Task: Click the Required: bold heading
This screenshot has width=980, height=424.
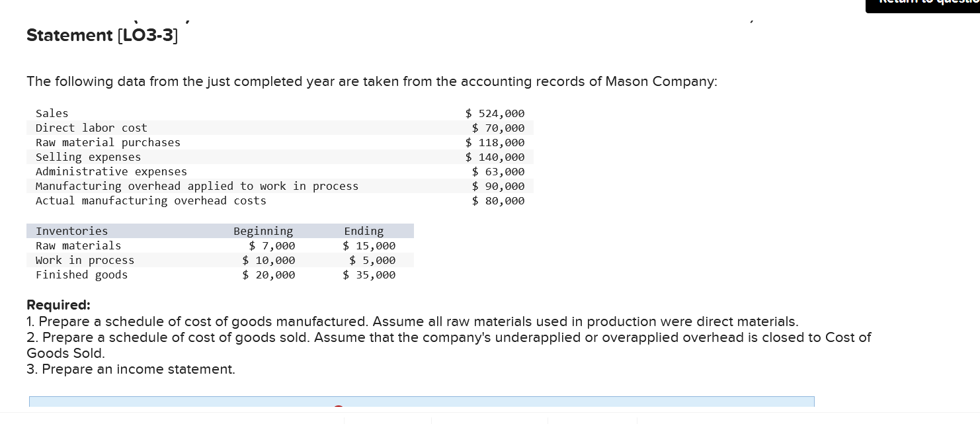Action: tap(58, 305)
